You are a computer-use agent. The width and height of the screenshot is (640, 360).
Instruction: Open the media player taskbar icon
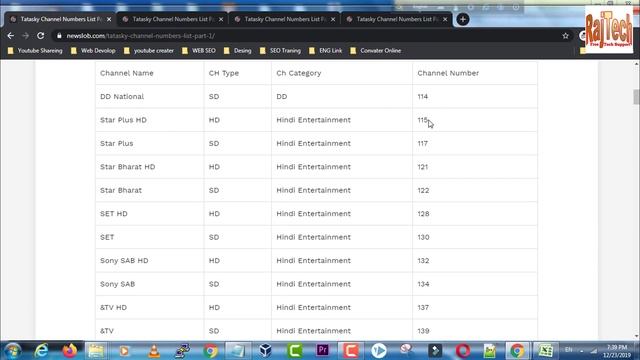(124, 351)
